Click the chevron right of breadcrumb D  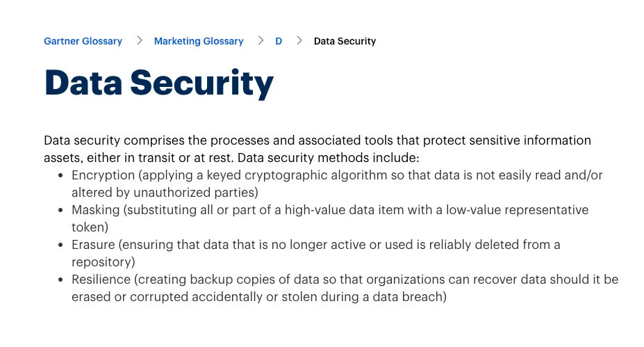pos(299,40)
